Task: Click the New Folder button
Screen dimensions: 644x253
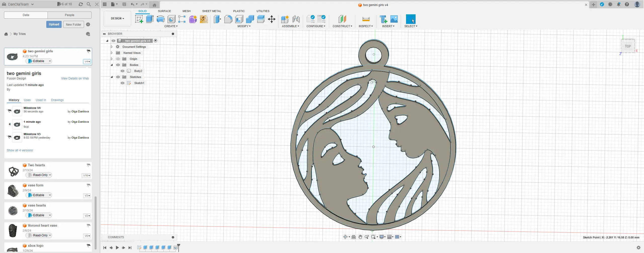Action: (x=73, y=24)
